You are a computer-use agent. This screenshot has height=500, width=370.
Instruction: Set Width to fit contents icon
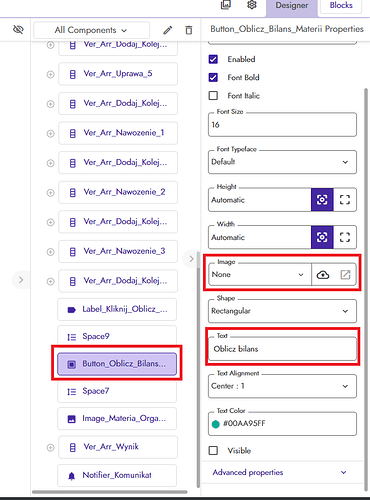click(322, 237)
